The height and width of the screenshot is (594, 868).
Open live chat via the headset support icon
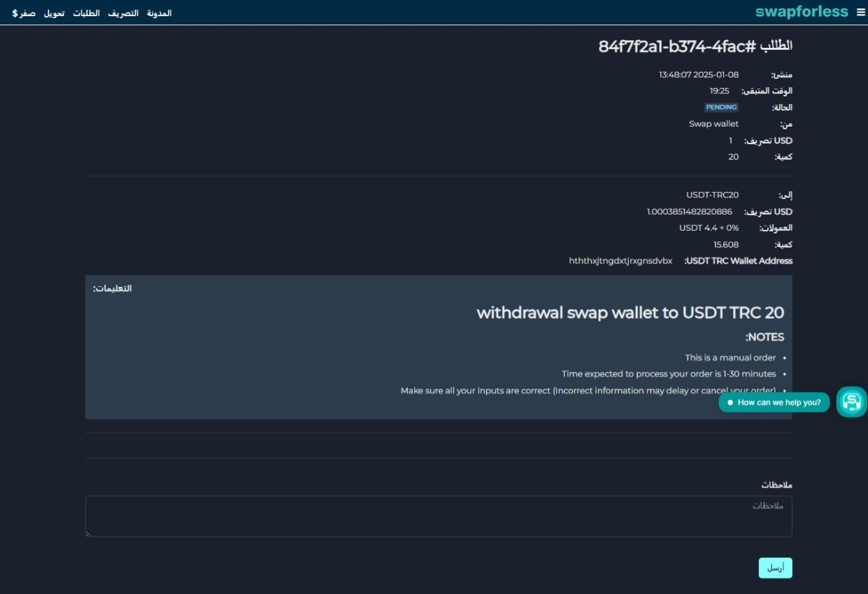[x=851, y=401]
